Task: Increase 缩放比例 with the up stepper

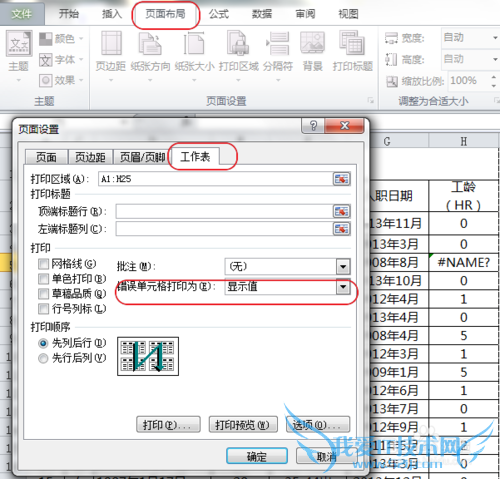Action: (x=494, y=77)
